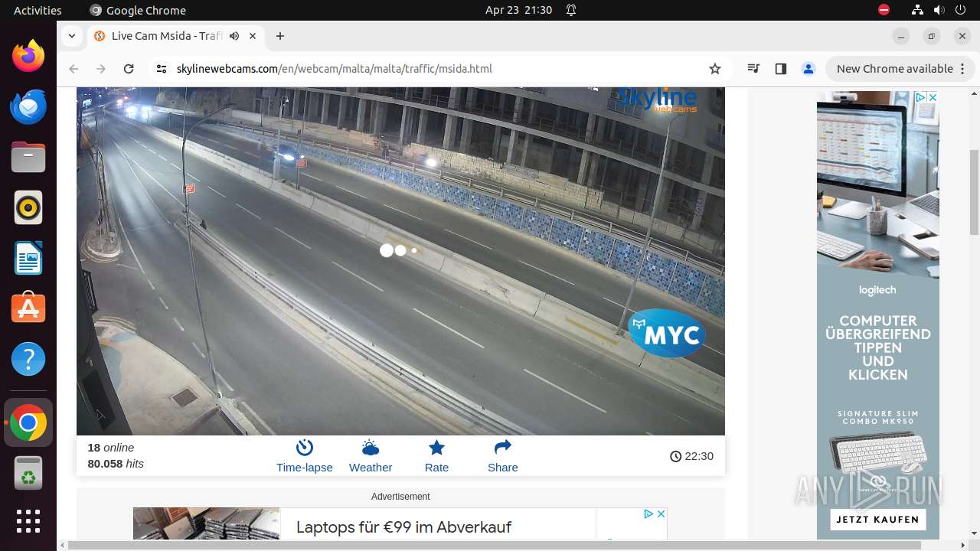The width and height of the screenshot is (980, 551).
Task: Open the network status icon
Action: pos(917,10)
